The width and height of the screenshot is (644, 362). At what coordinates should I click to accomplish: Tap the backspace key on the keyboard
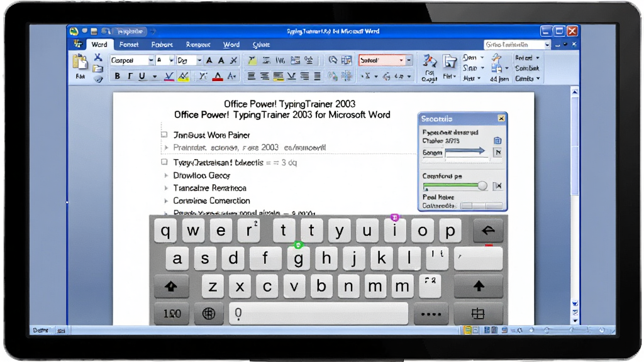[x=488, y=231]
